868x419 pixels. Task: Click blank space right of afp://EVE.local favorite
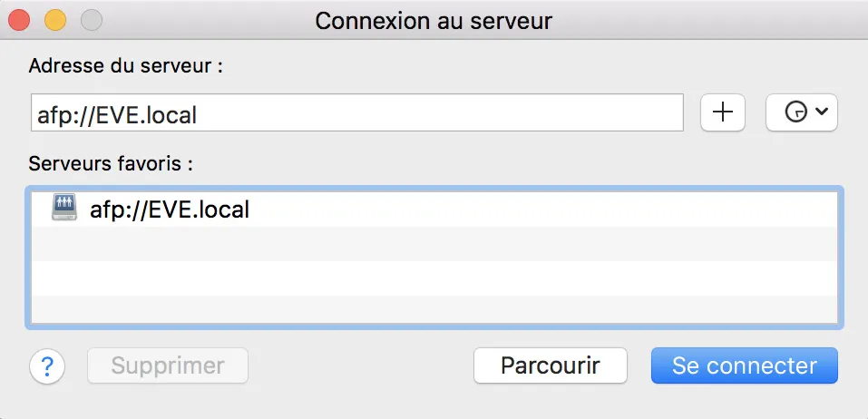(542, 209)
